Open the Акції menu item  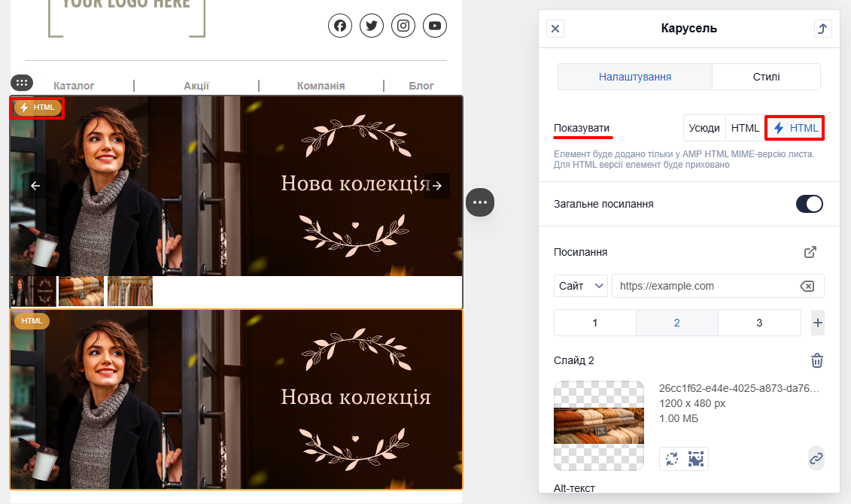click(196, 86)
